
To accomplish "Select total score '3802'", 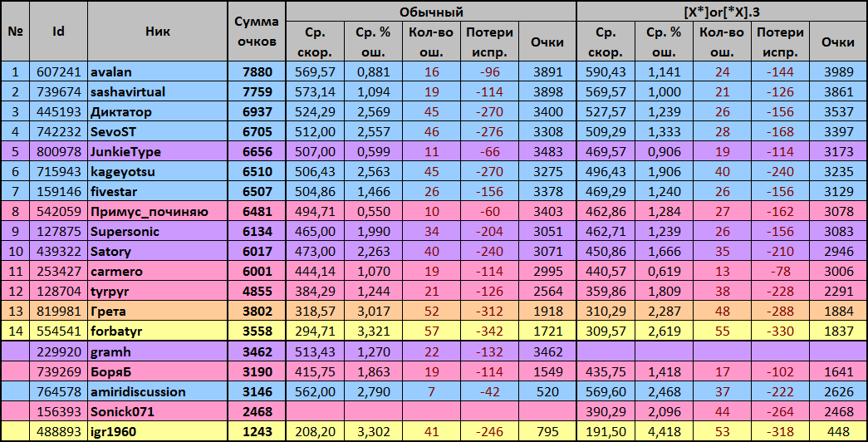I will (257, 312).
